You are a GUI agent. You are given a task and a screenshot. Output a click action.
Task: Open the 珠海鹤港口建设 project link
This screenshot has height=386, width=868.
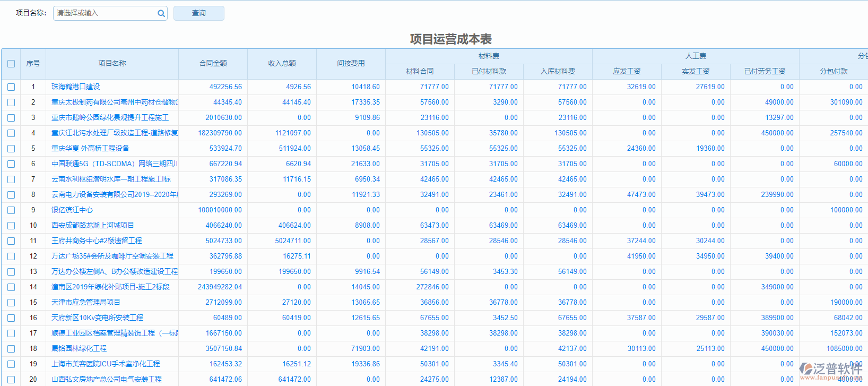[x=75, y=87]
